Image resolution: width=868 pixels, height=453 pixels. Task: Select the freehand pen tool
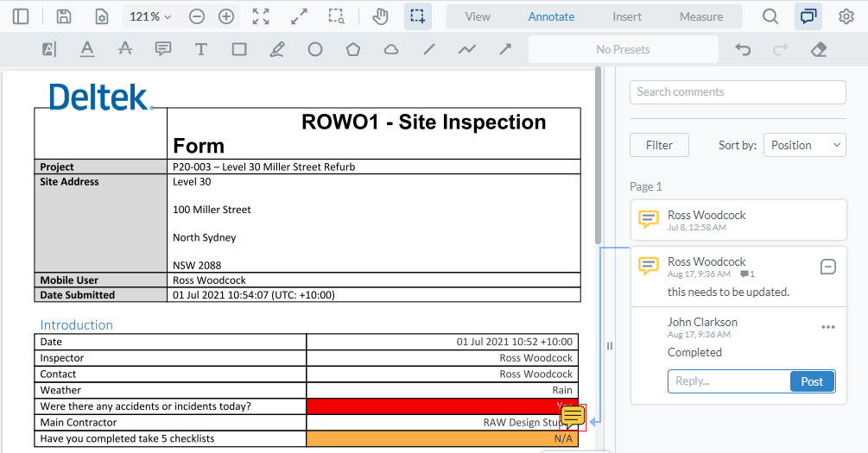coord(276,49)
